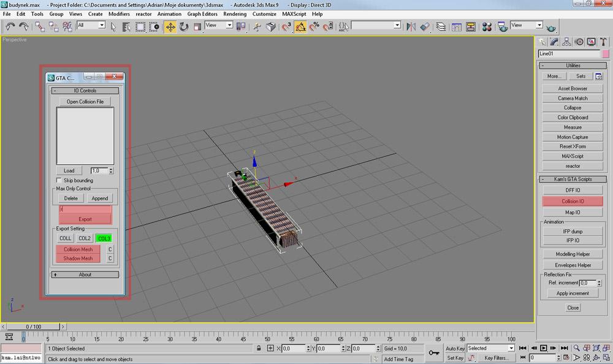613x364 pixels.
Task: Expand the About rollout
Action: tap(85, 275)
